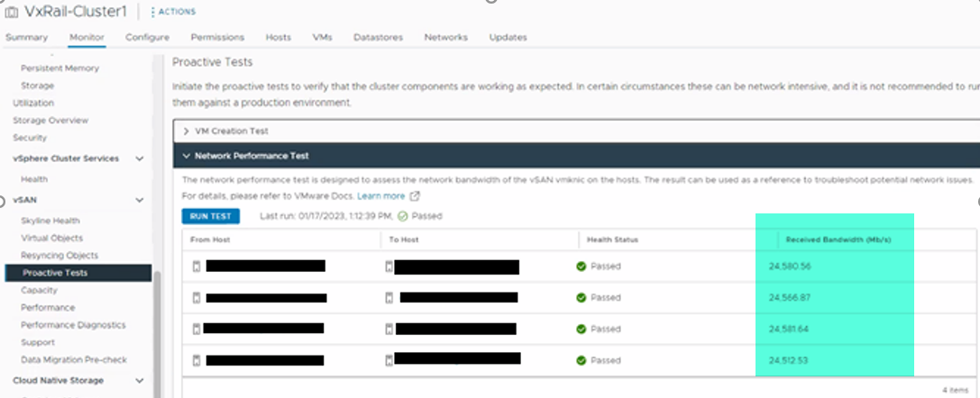Click From Host icon in 24,512.53 row
This screenshot has height=398, width=980.
point(197,360)
